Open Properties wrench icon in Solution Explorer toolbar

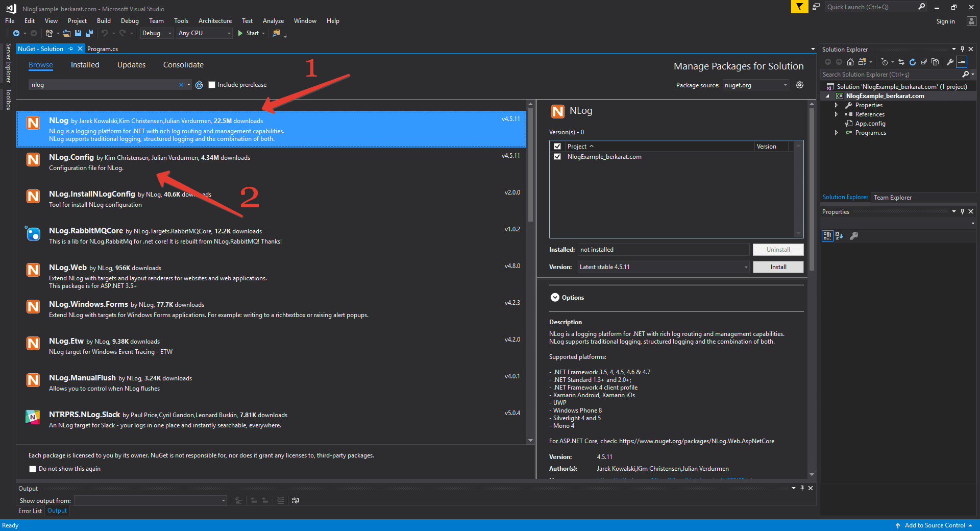tap(950, 62)
